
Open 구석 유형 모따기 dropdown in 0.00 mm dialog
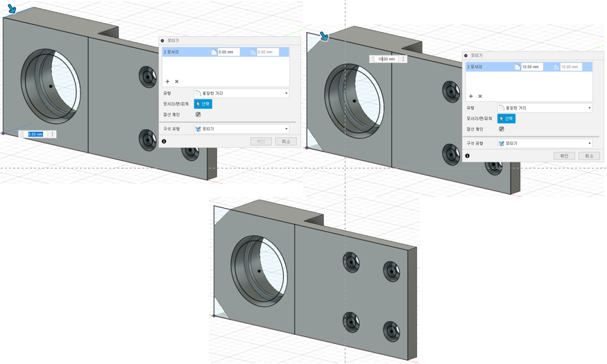pyautogui.click(x=241, y=129)
